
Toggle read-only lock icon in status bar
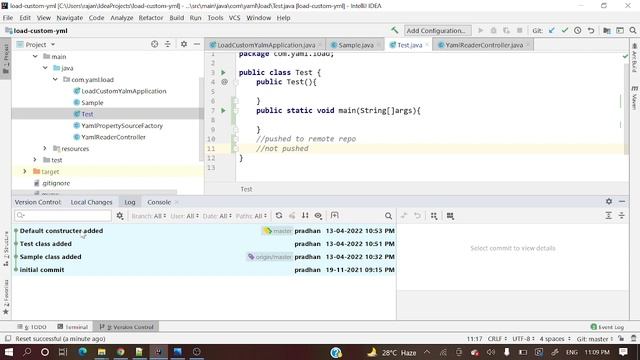621,338
